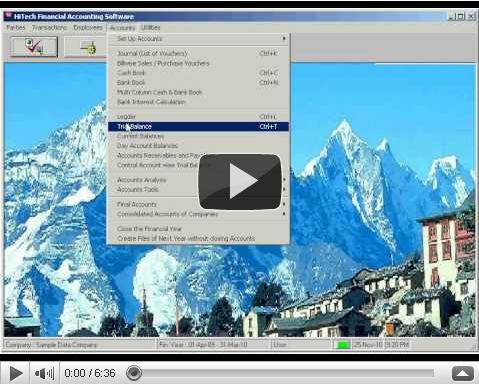Start the video with the center play overlay
The width and height of the screenshot is (479, 384).
pyautogui.click(x=240, y=182)
